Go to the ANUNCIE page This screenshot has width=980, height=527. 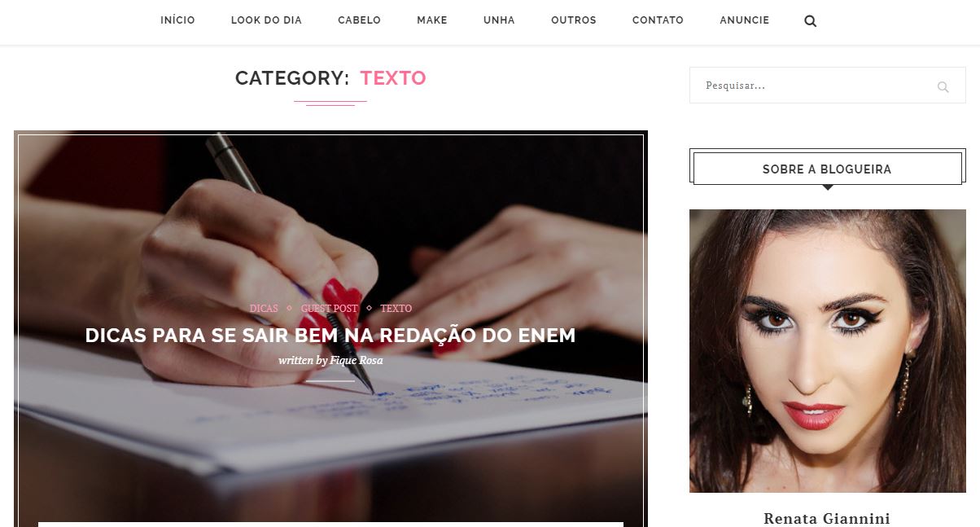(744, 20)
